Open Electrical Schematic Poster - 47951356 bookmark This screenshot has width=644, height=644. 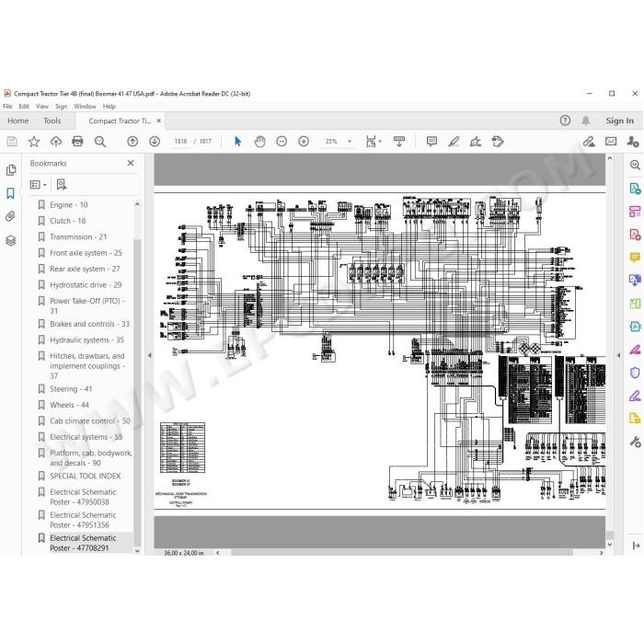click(83, 520)
